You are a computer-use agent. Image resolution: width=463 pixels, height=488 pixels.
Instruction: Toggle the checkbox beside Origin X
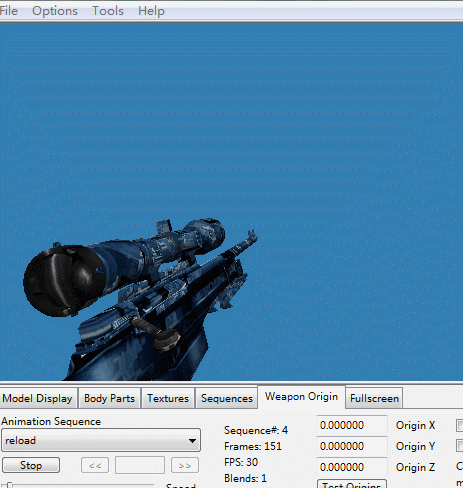pyautogui.click(x=460, y=425)
